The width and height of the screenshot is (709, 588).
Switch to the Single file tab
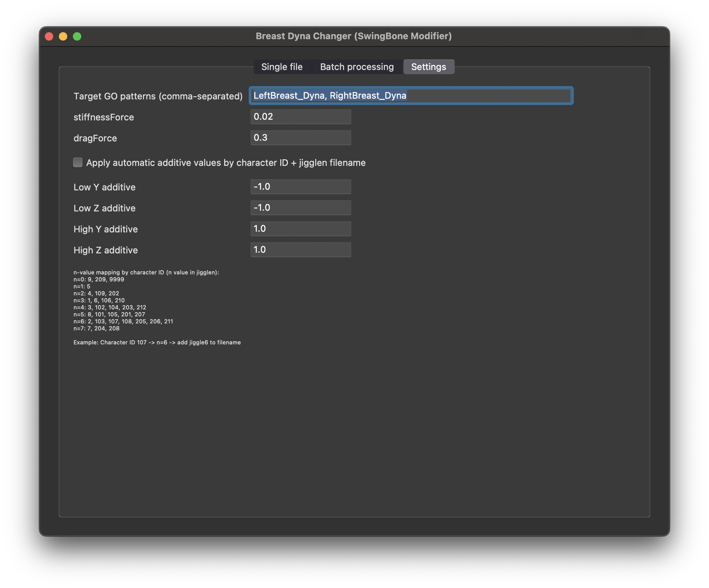click(282, 67)
